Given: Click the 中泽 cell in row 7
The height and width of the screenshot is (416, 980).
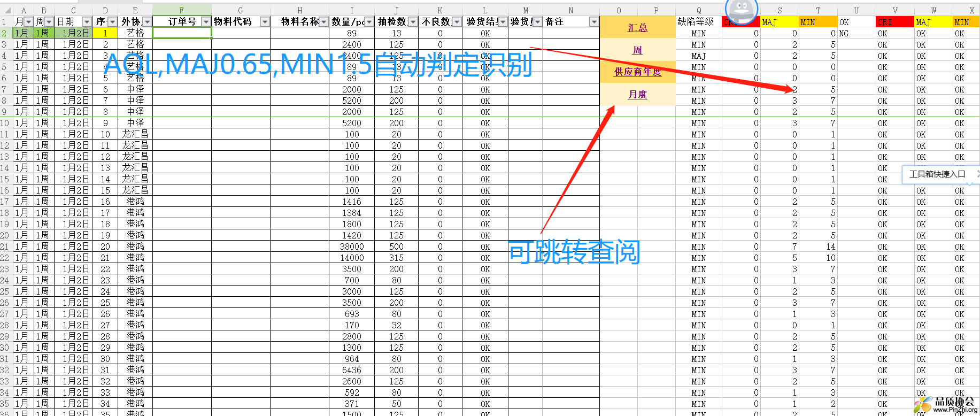Looking at the screenshot, I should pos(135,89).
